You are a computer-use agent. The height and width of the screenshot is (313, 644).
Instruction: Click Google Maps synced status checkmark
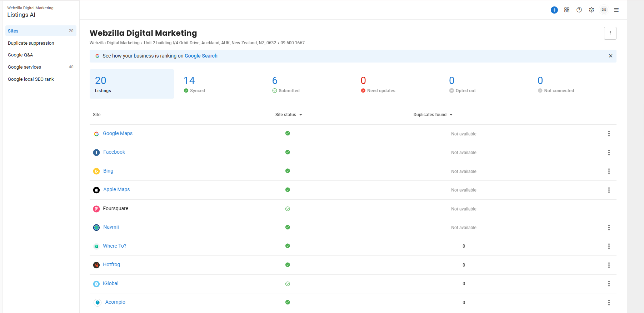pos(288,133)
